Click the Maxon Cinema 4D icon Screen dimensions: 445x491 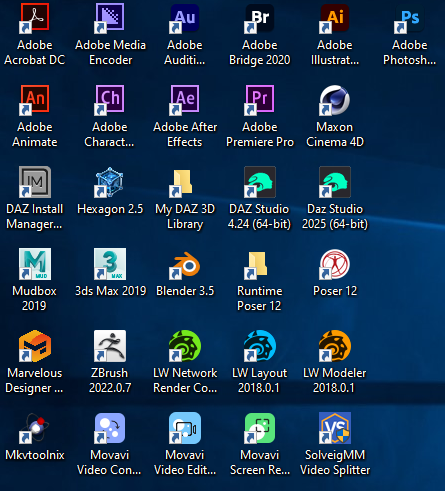(335, 100)
